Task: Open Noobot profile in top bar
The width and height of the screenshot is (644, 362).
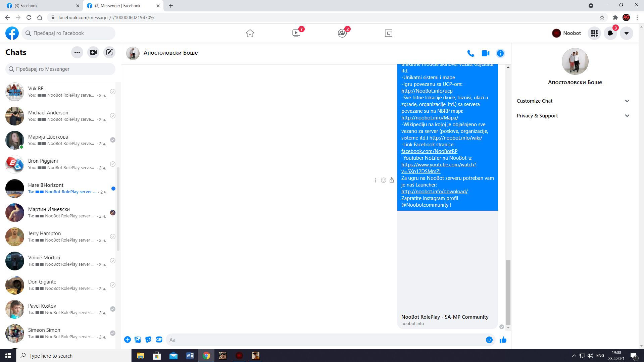Action: (x=567, y=33)
